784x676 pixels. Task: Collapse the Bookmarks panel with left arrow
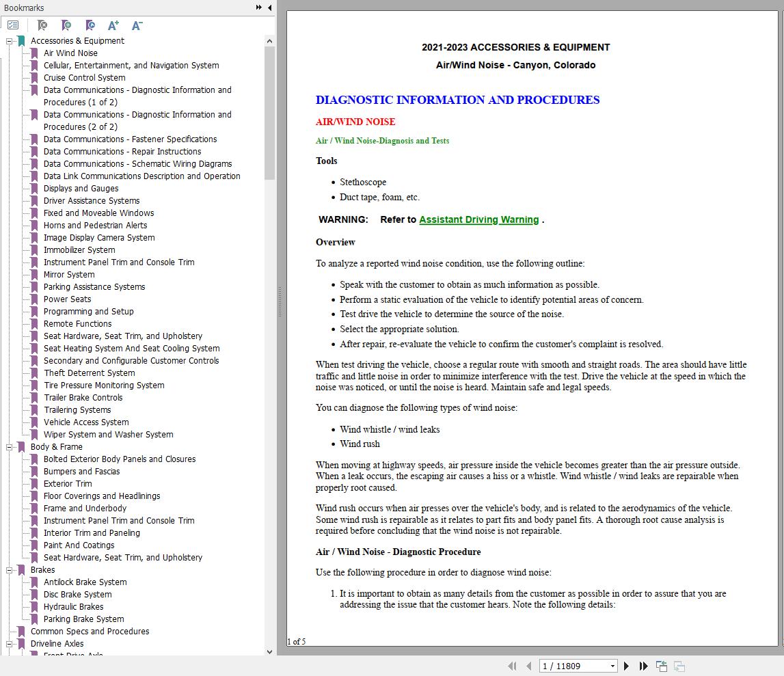tap(269, 8)
